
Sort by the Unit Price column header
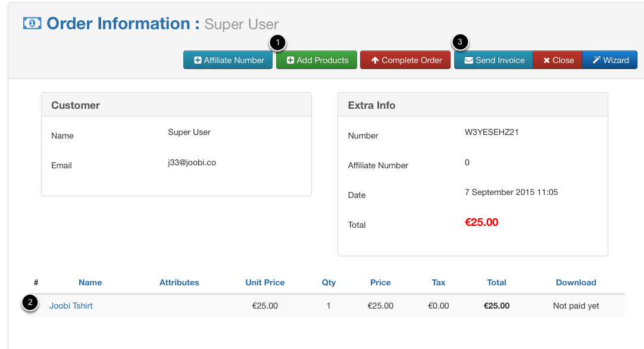pyautogui.click(x=265, y=282)
